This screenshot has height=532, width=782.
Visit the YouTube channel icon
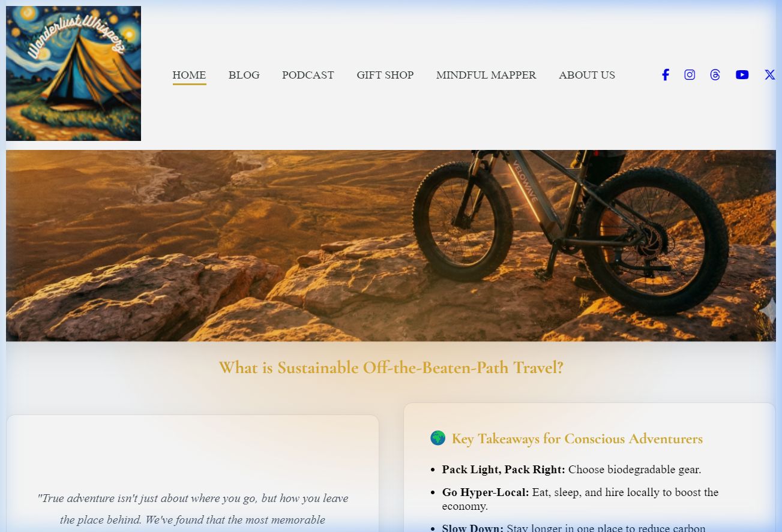pos(742,75)
